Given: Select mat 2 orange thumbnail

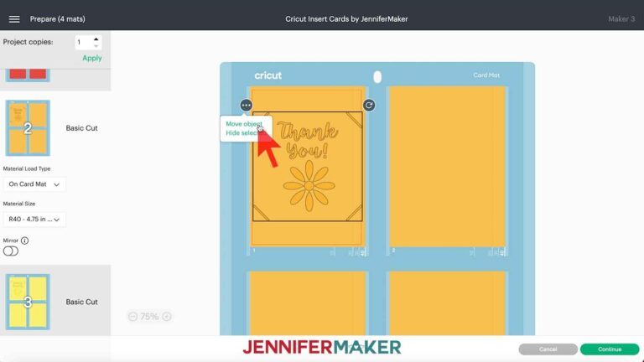Looking at the screenshot, I should pos(28,128).
